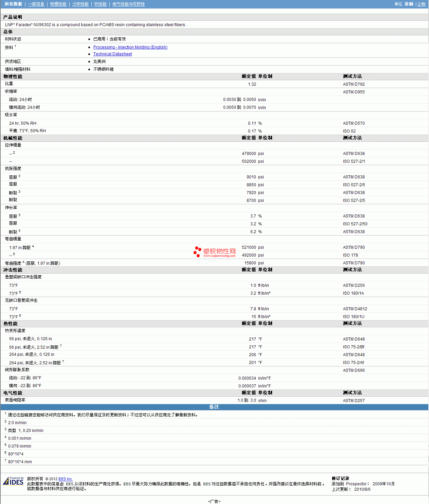The width and height of the screenshot is (429, 504).
Task: Click the ASTM D4812 test method
Action: point(355,309)
